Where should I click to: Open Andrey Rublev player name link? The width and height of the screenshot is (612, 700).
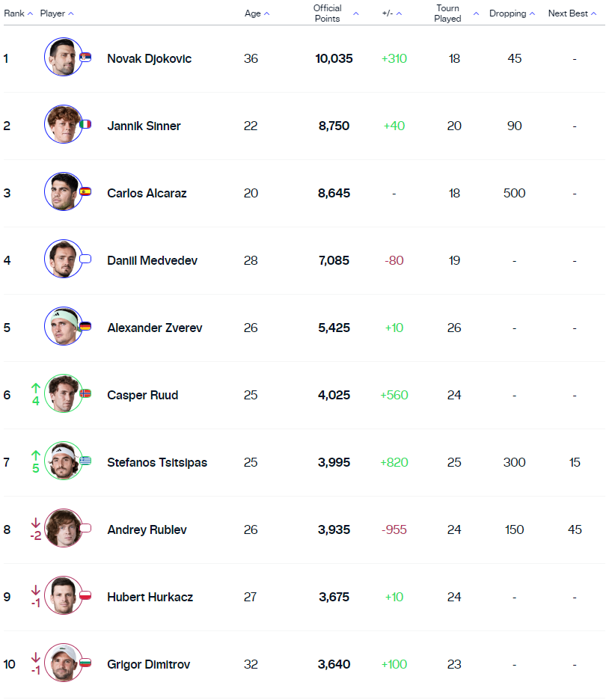click(147, 530)
